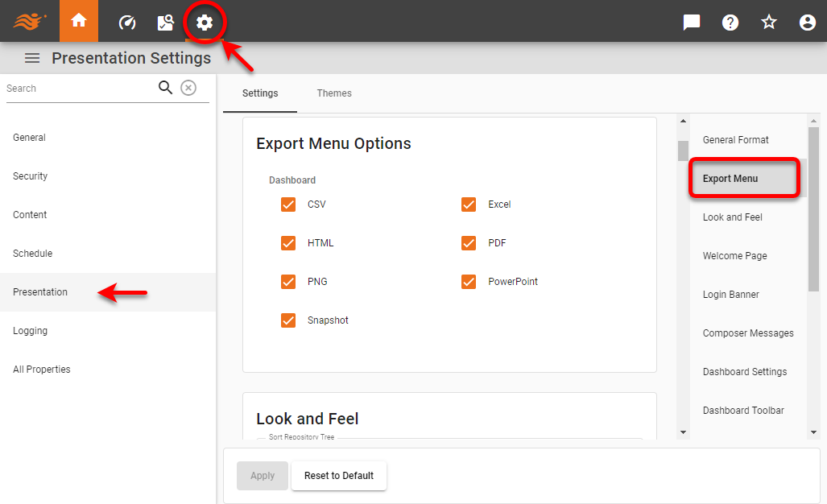Jump to Dashboard Toolbar settings via right nav
This screenshot has width=827, height=504.
click(x=743, y=410)
